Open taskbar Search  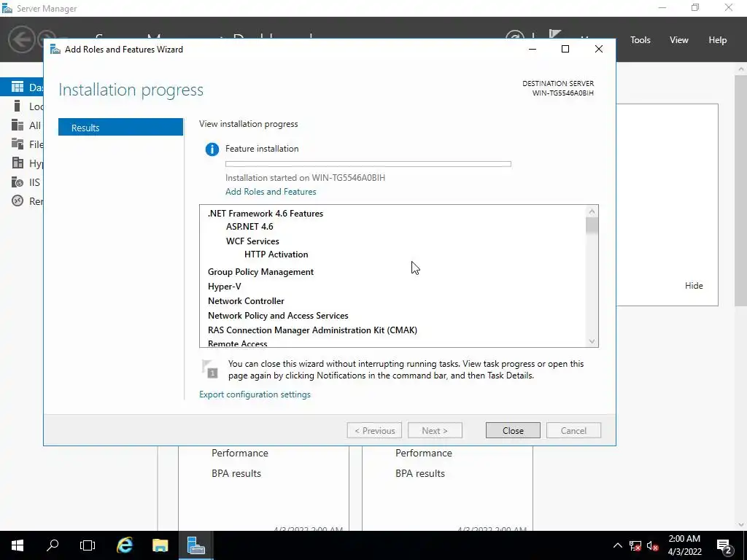point(53,545)
